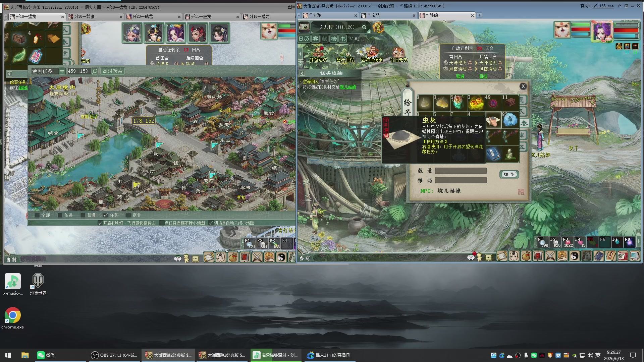Open the 日历 calendar button in right window
This screenshot has width=644, height=362.
pos(304,39)
